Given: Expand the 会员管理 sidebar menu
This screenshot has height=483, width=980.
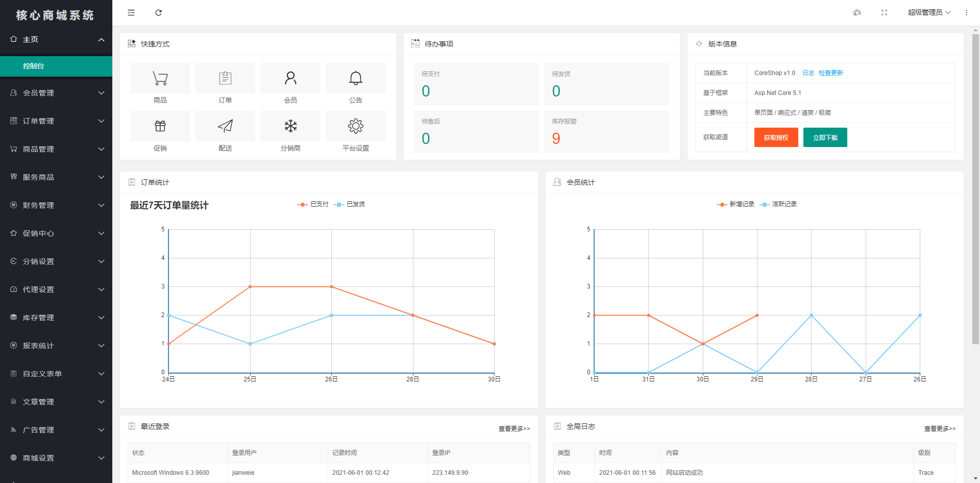Looking at the screenshot, I should (x=56, y=93).
